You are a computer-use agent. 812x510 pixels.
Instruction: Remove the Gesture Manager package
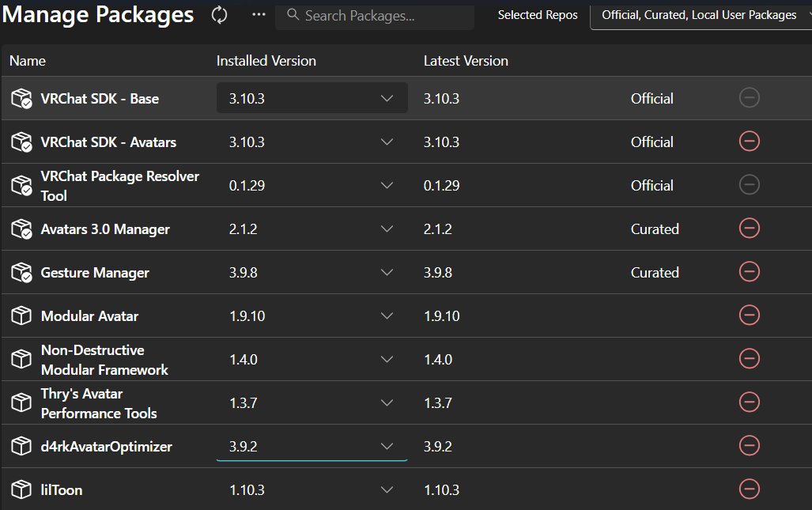pos(749,271)
